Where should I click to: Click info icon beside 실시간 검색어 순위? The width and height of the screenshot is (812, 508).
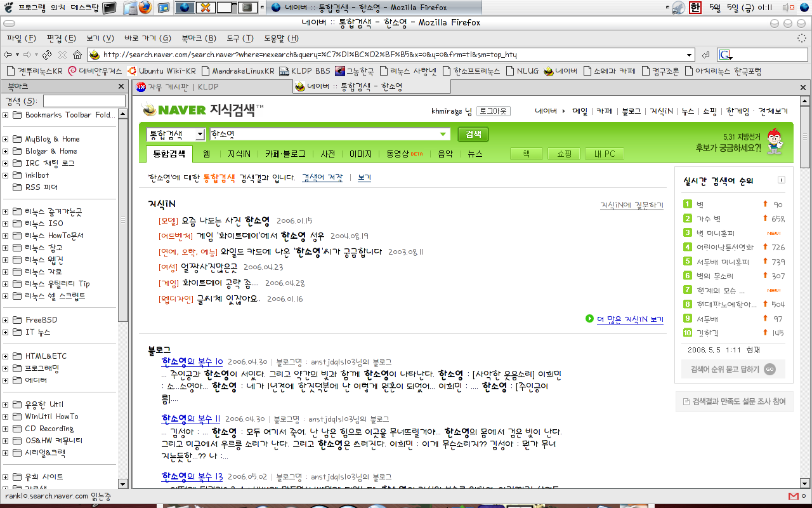point(782,180)
